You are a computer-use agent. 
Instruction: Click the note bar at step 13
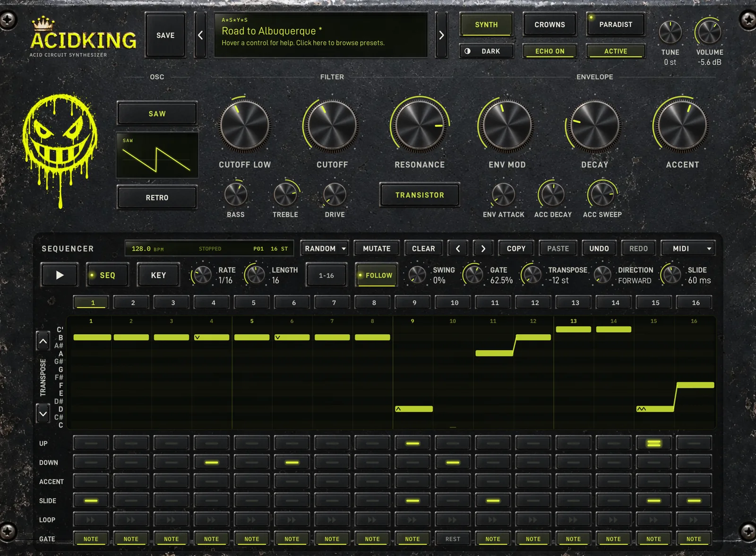point(573,330)
